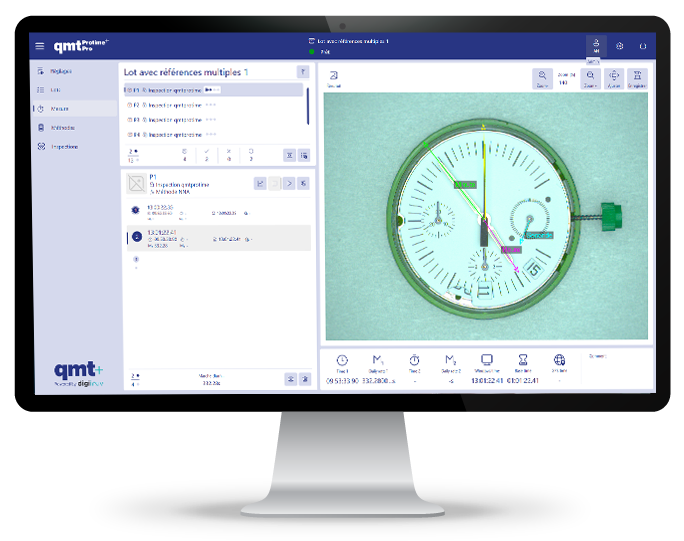
Task: Select the P2 inspection row
Action: coord(200,104)
